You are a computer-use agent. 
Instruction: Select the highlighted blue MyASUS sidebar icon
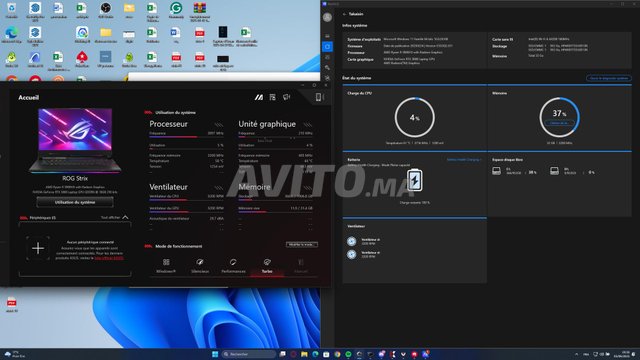327,47
